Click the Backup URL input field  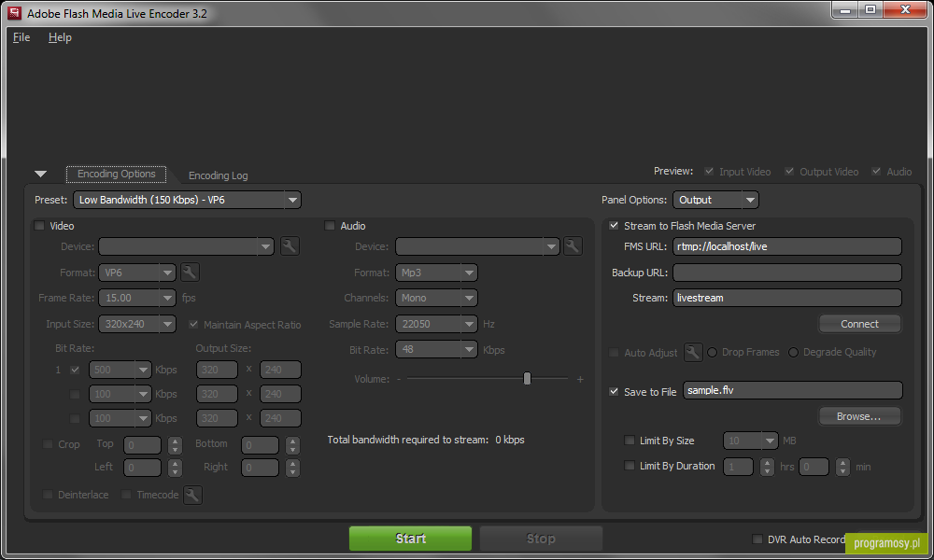[786, 273]
